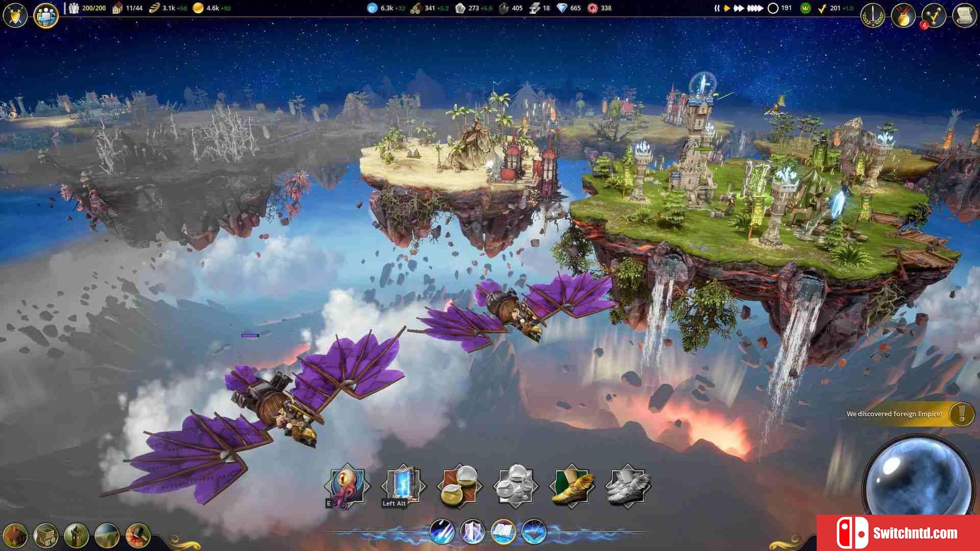This screenshot has height=551, width=980.
Task: Open the 'We discovered foreign Empire!' notification
Action: point(962,413)
